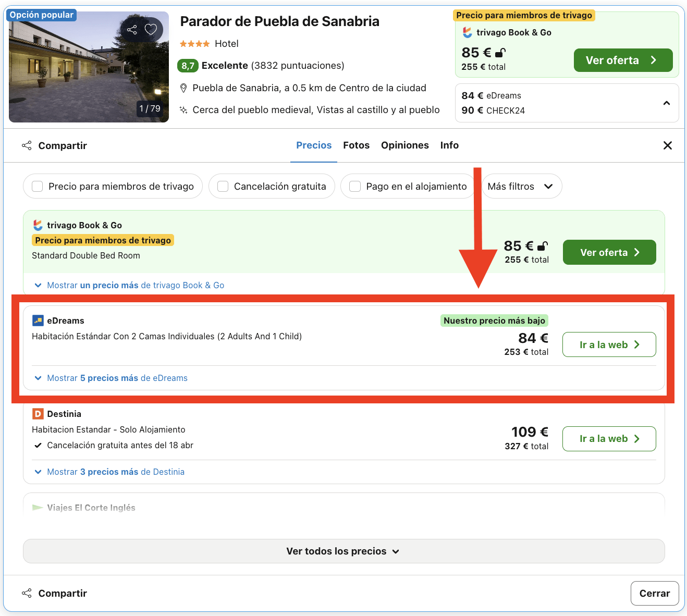Image resolution: width=687 pixels, height=616 pixels.
Task: Click the (3832 puntuaciones) text
Action: click(298, 66)
